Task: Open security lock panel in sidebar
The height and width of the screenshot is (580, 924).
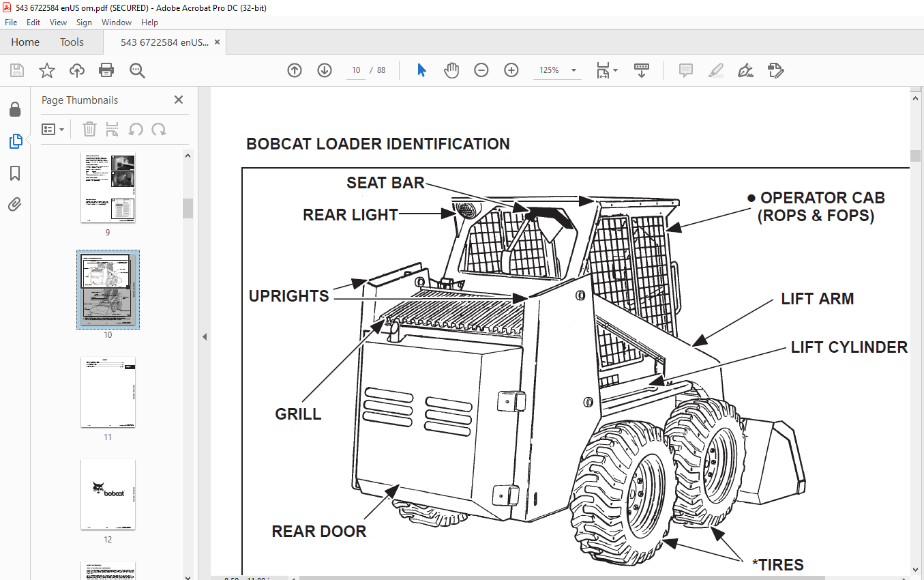Action: tap(15, 109)
